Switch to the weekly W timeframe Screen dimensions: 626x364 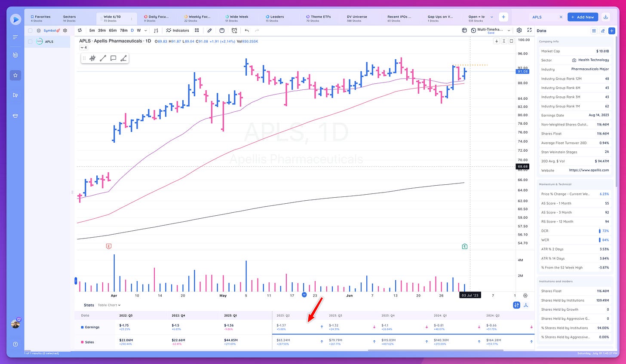(x=138, y=31)
